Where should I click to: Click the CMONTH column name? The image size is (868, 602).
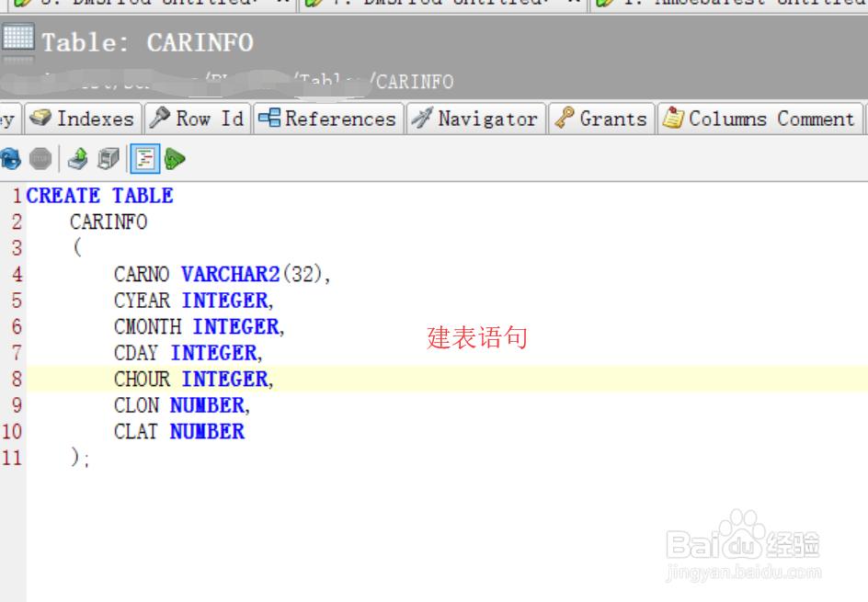pos(147,326)
